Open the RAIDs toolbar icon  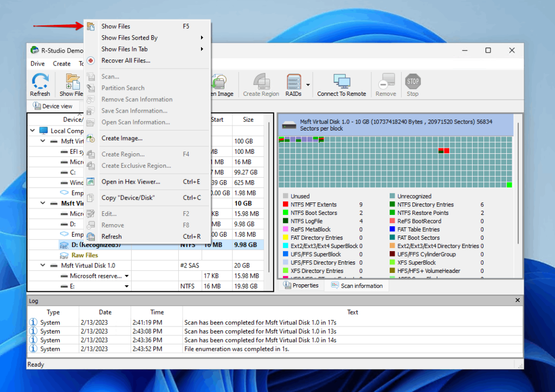(x=294, y=81)
